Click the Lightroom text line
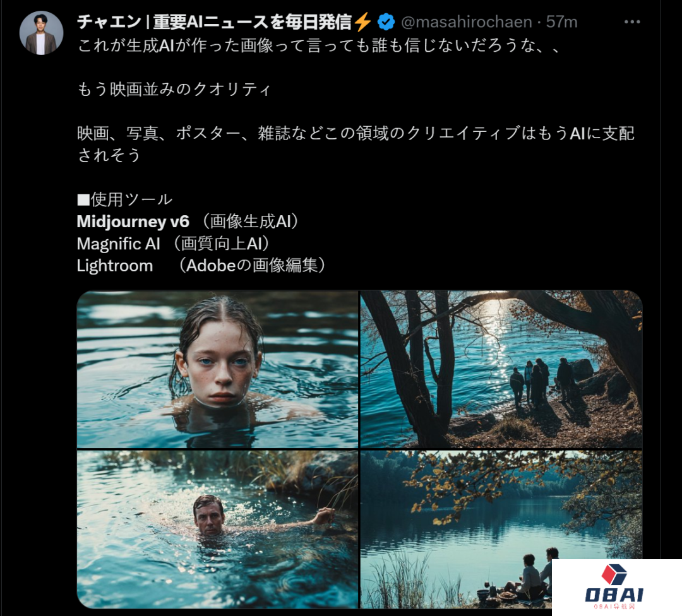Screen dimensions: 682x616 [x=202, y=266]
